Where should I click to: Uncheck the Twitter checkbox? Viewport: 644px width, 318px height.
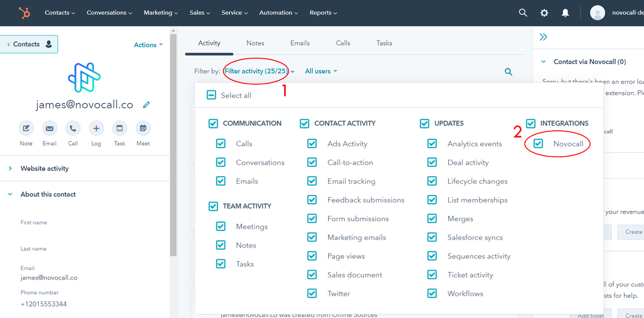coord(312,293)
